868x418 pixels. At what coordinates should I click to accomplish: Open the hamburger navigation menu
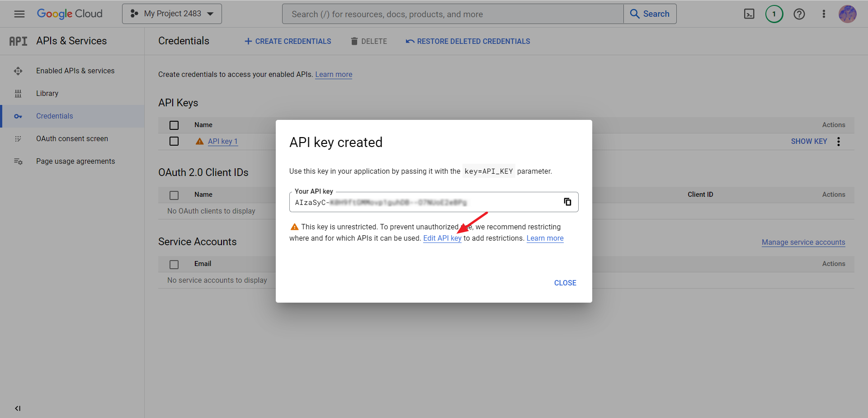(19, 14)
